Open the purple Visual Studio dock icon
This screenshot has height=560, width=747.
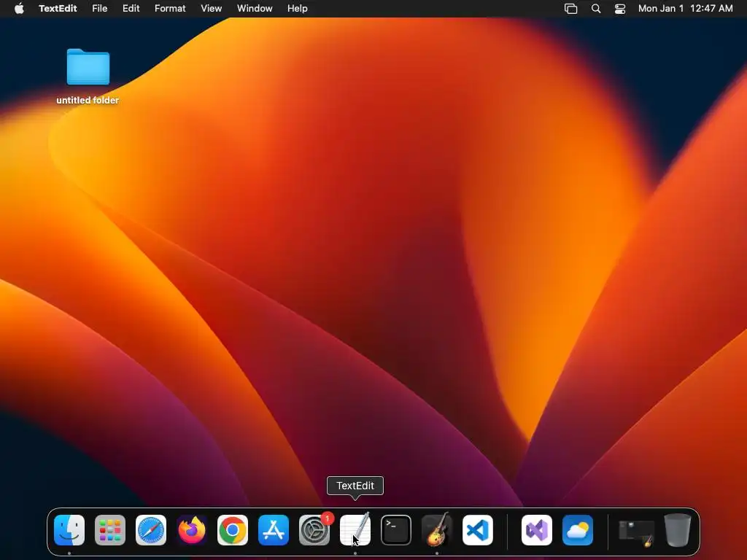click(537, 530)
